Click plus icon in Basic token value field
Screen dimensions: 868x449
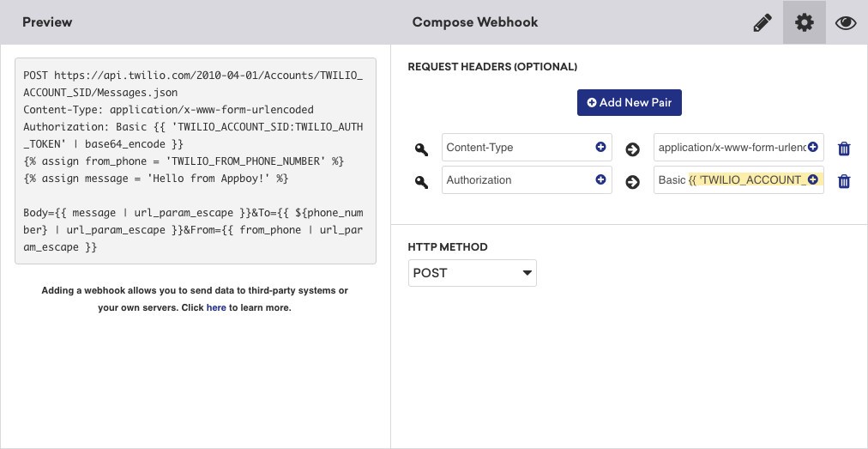pos(812,180)
